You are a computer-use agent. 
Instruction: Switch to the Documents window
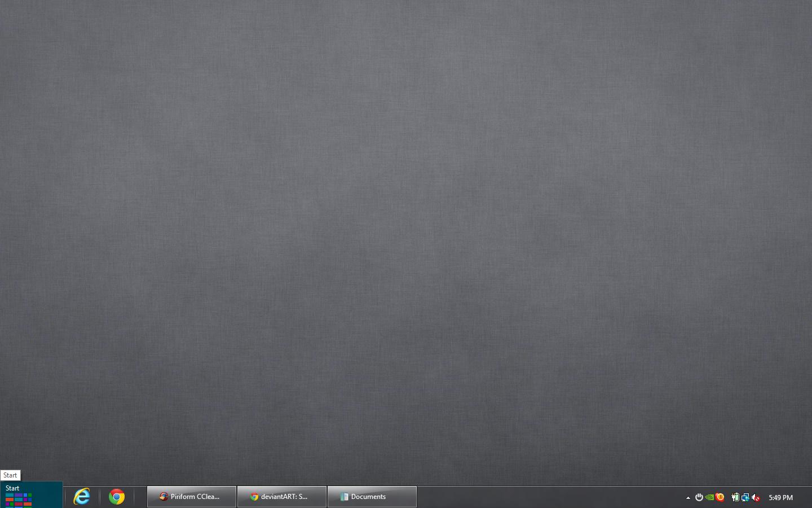372,497
